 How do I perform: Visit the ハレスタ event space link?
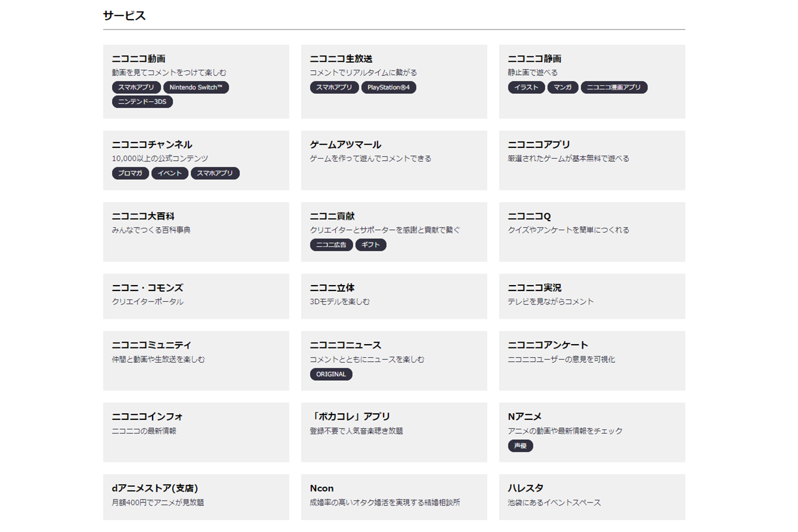point(525,488)
